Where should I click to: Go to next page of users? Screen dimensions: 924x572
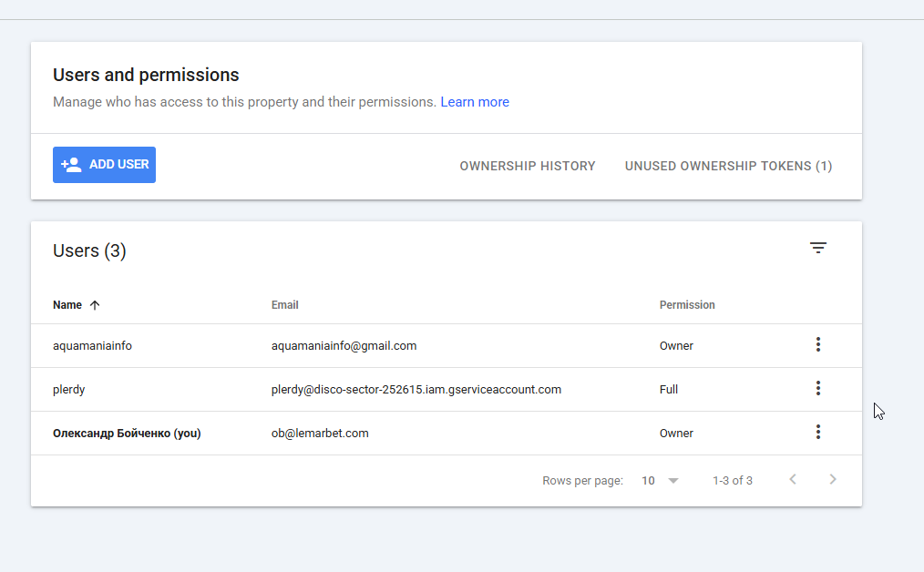[x=833, y=479]
